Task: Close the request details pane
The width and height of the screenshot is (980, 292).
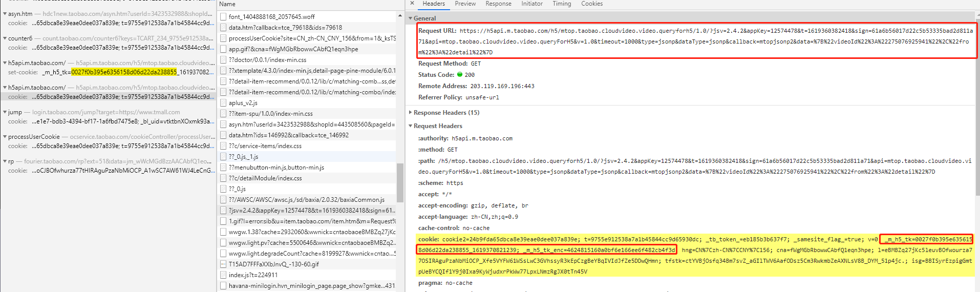Action: (412, 4)
